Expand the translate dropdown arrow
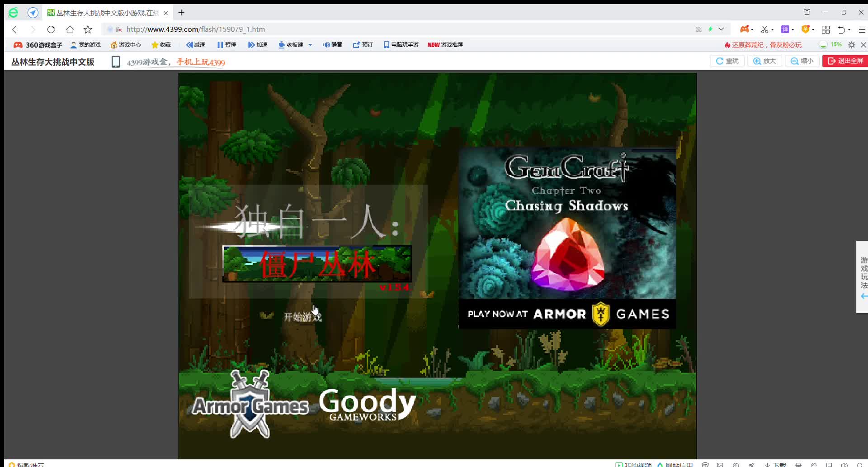The height and width of the screenshot is (467, 868). click(793, 30)
